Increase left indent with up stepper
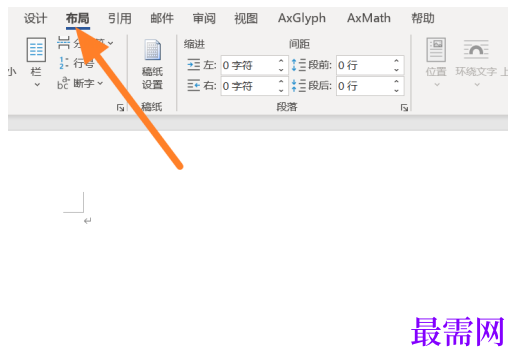Image resolution: width=523 pixels, height=363 pixels. click(x=281, y=61)
